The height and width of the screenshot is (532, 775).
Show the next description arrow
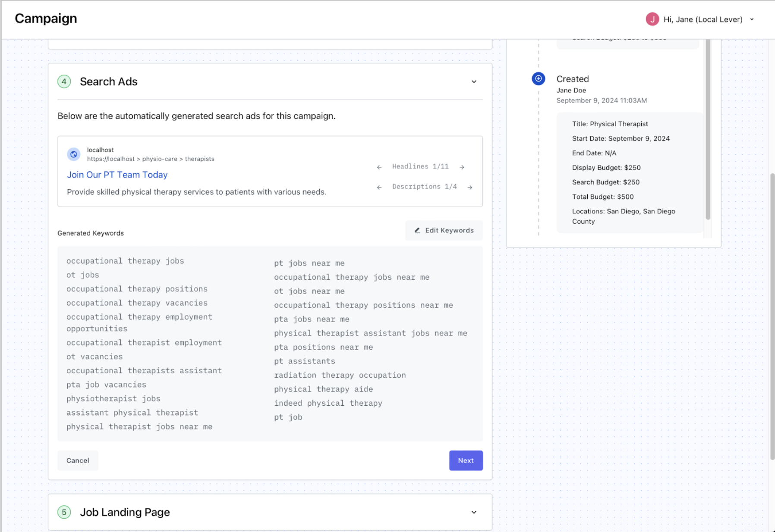pyautogui.click(x=469, y=187)
